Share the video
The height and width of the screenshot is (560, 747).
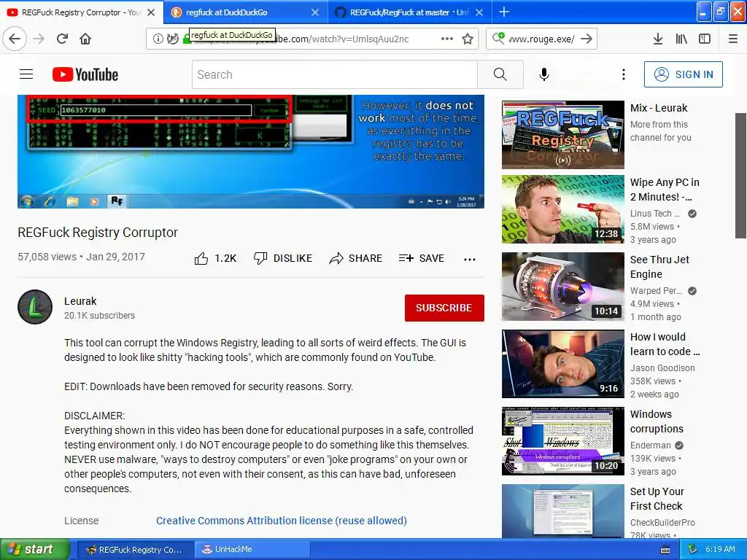(355, 258)
